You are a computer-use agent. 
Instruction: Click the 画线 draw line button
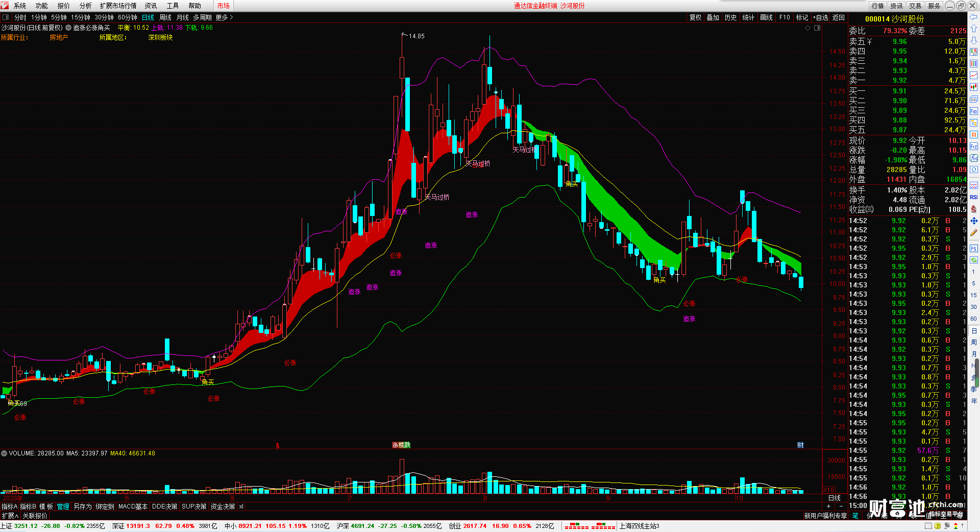click(x=767, y=17)
